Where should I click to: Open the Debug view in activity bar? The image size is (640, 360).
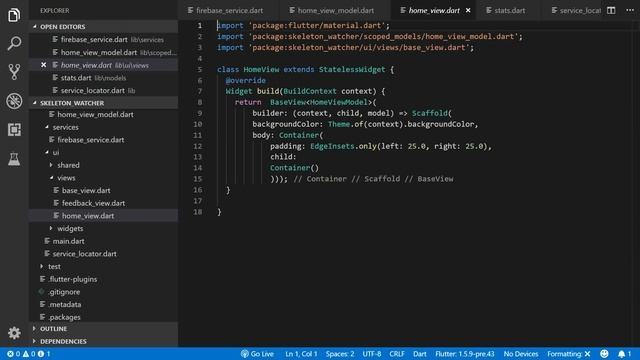(14, 101)
